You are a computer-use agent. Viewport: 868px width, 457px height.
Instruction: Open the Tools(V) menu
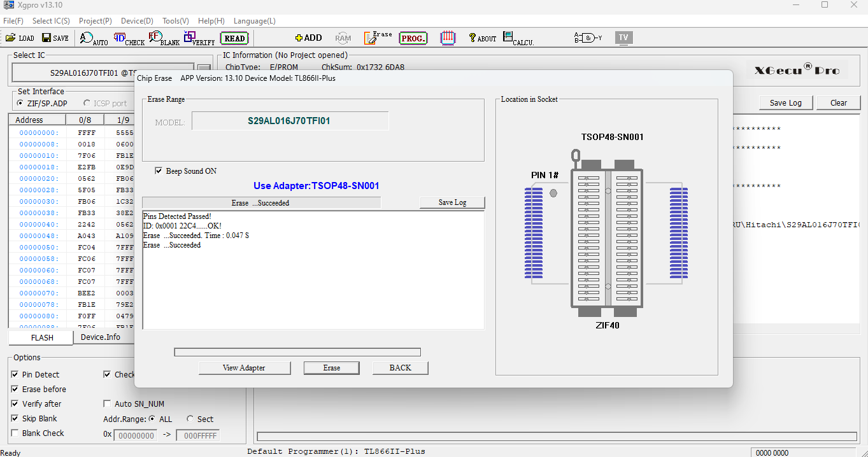tap(175, 21)
